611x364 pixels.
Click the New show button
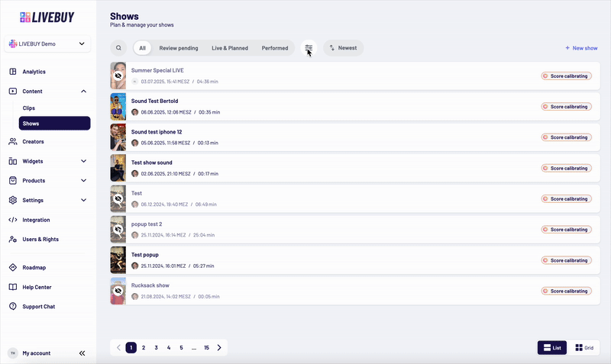tap(581, 48)
